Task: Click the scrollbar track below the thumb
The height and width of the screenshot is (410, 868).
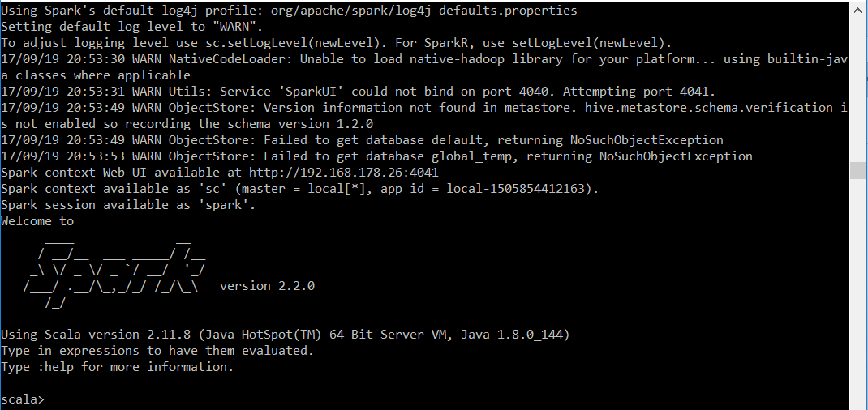Action: click(x=858, y=294)
